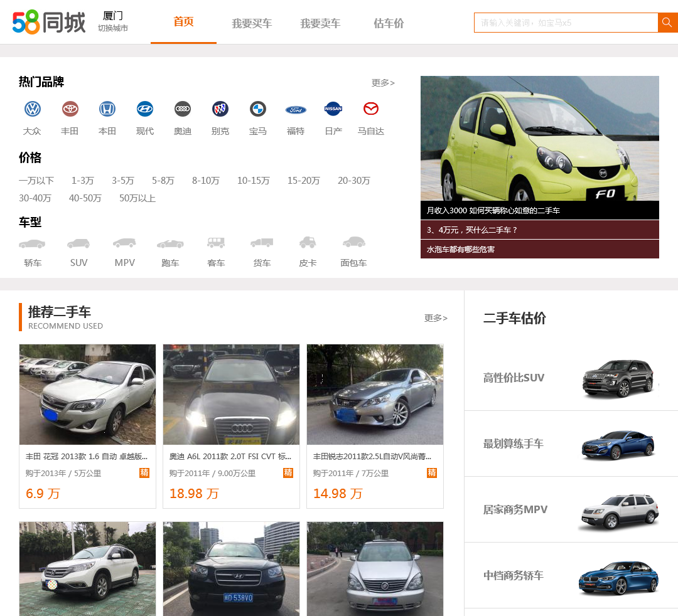Open the black Hyundai listing photo

click(x=231, y=569)
